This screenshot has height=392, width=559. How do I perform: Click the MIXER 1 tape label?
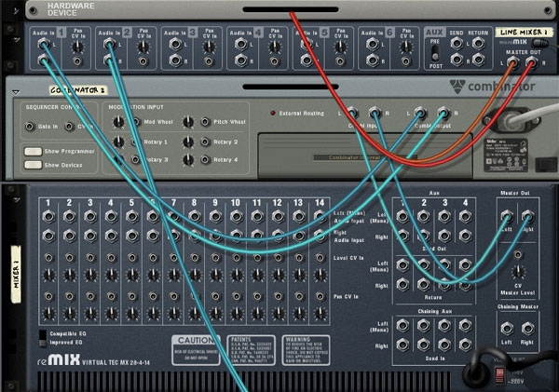(16, 274)
